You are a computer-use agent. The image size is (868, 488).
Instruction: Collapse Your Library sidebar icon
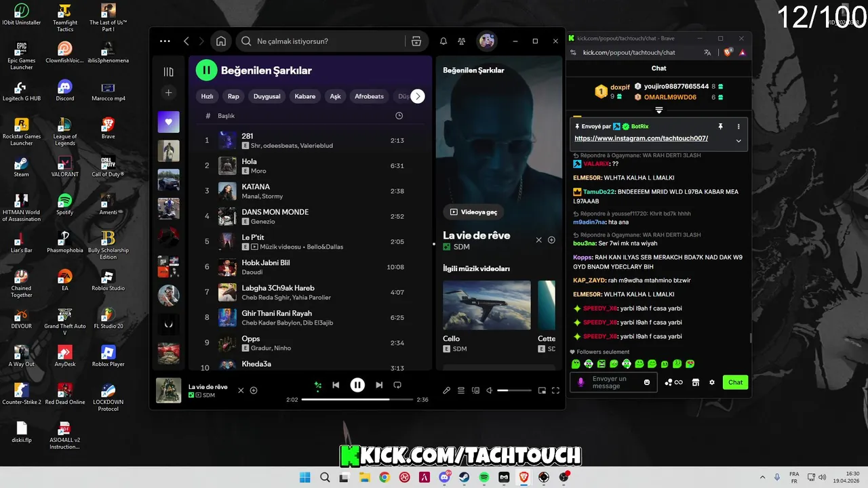[169, 72]
